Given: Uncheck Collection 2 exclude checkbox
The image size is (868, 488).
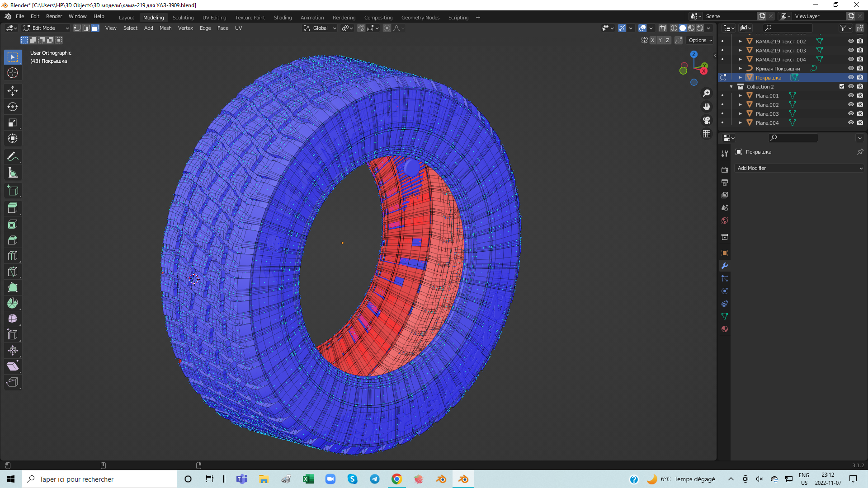Looking at the screenshot, I should [x=841, y=86].
